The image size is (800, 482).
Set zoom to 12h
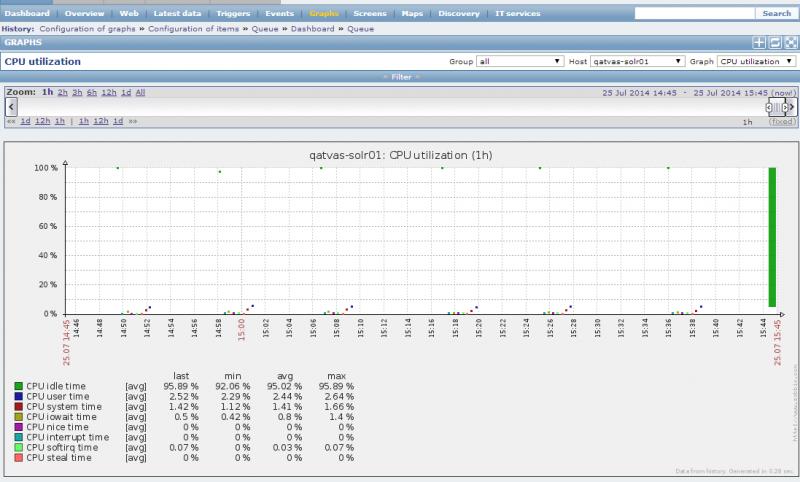[109, 92]
